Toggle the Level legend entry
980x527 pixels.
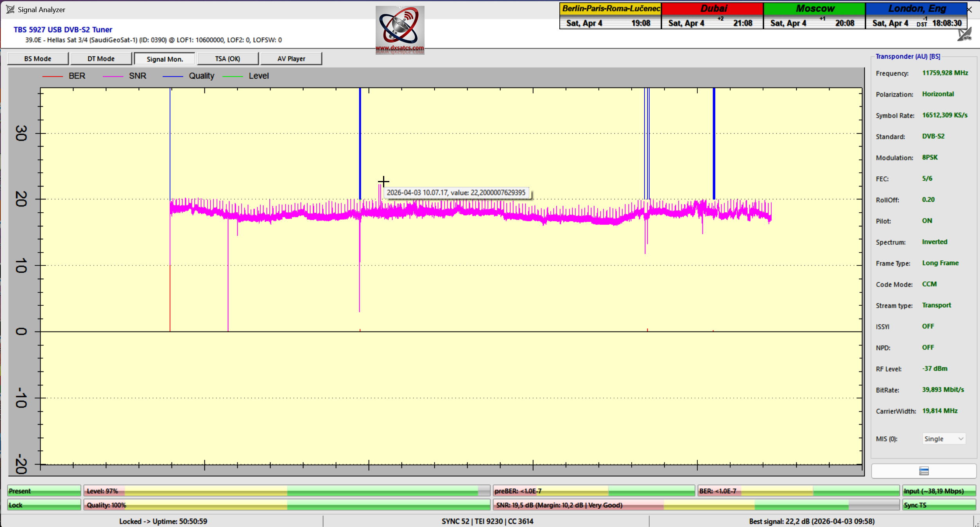click(x=258, y=76)
